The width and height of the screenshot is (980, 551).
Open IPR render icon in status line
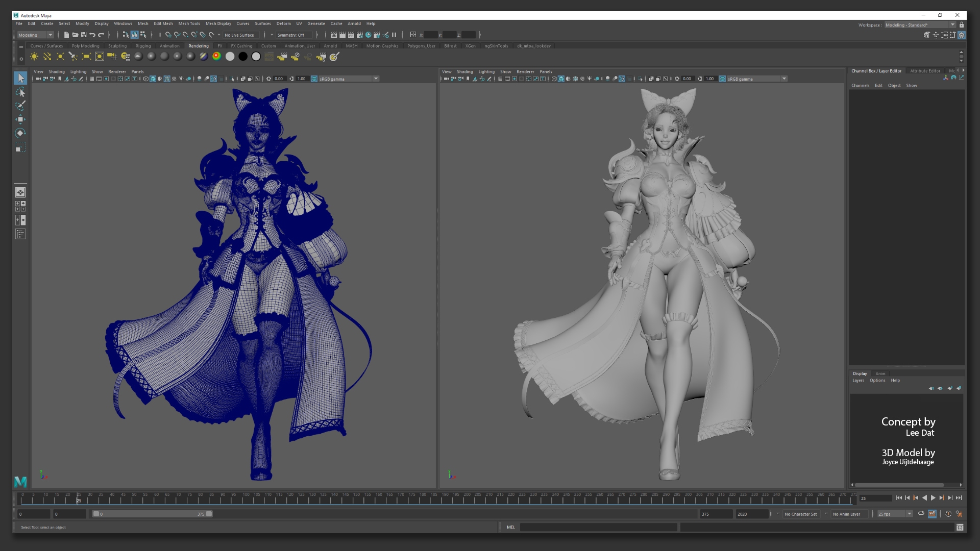[x=351, y=35]
